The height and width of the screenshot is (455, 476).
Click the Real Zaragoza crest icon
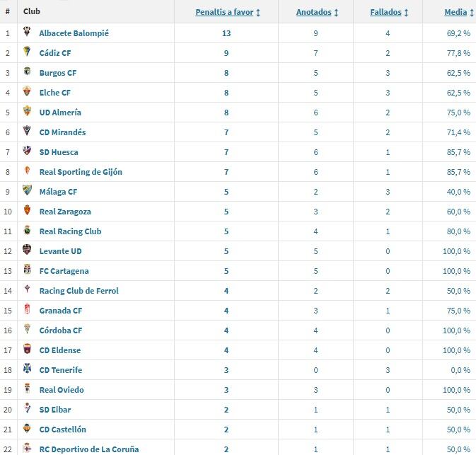pyautogui.click(x=28, y=211)
